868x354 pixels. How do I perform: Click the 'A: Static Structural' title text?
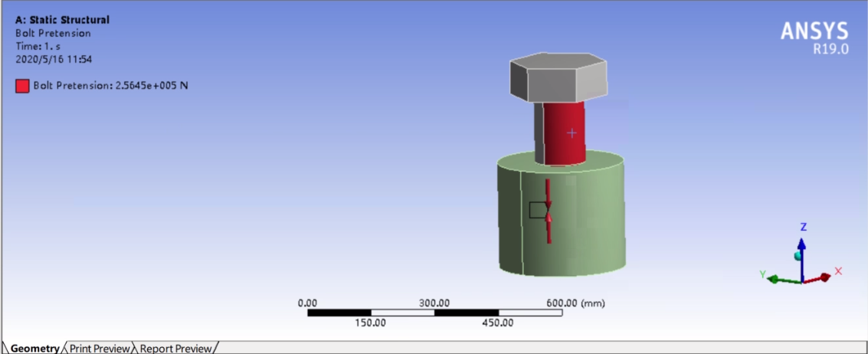click(62, 20)
